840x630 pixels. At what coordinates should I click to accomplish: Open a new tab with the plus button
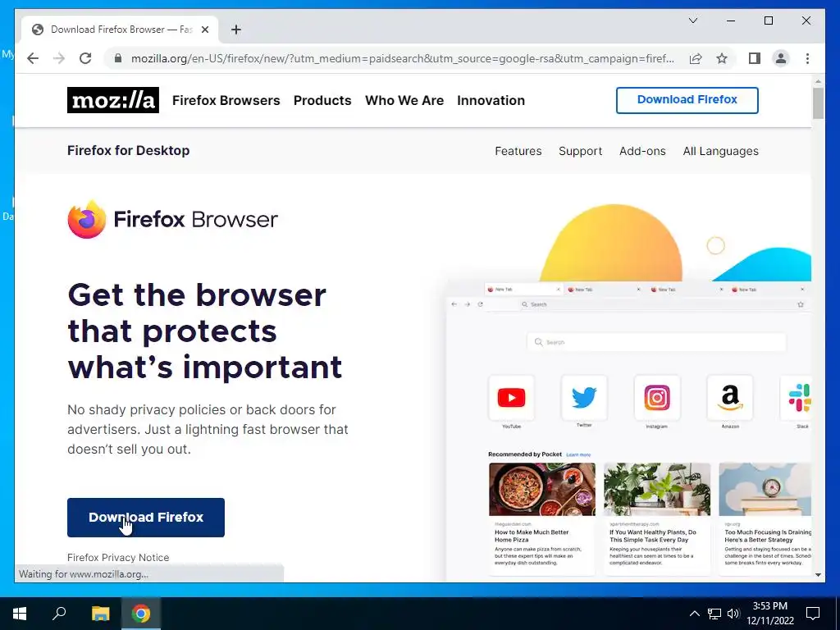coord(236,30)
